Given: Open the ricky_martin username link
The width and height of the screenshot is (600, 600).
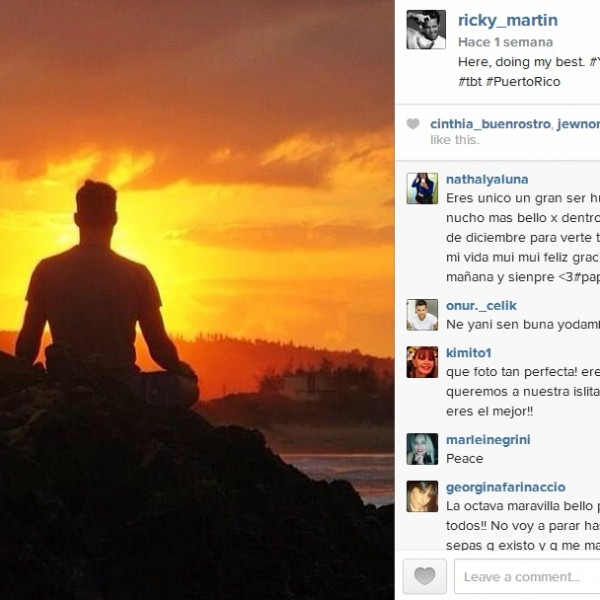Looking at the screenshot, I should coord(508,20).
